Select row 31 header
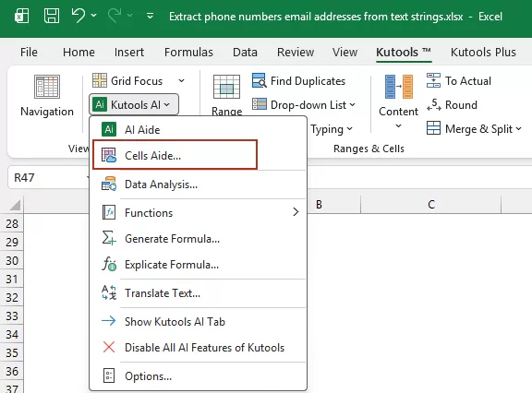Image resolution: width=532 pixels, height=393 pixels. (12, 279)
